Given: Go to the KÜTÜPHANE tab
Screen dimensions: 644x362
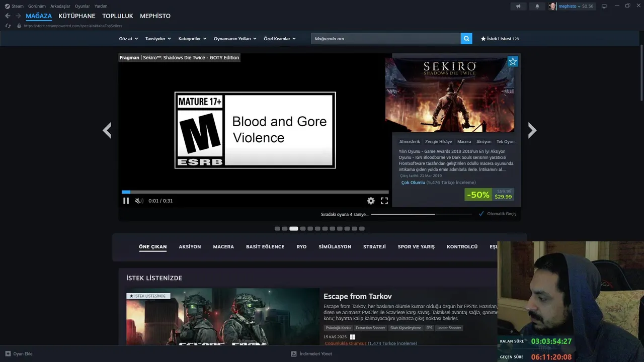Looking at the screenshot, I should pyautogui.click(x=77, y=16).
